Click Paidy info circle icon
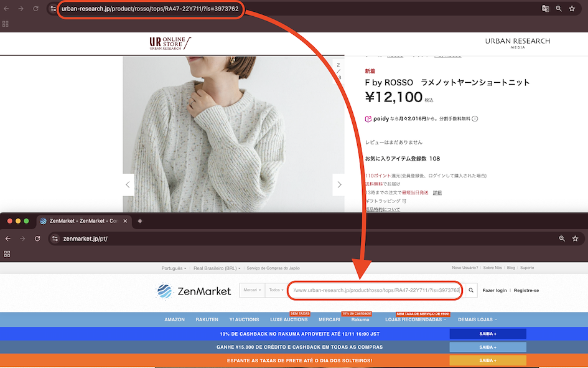Screen dimensions: 588x368 click(475, 119)
